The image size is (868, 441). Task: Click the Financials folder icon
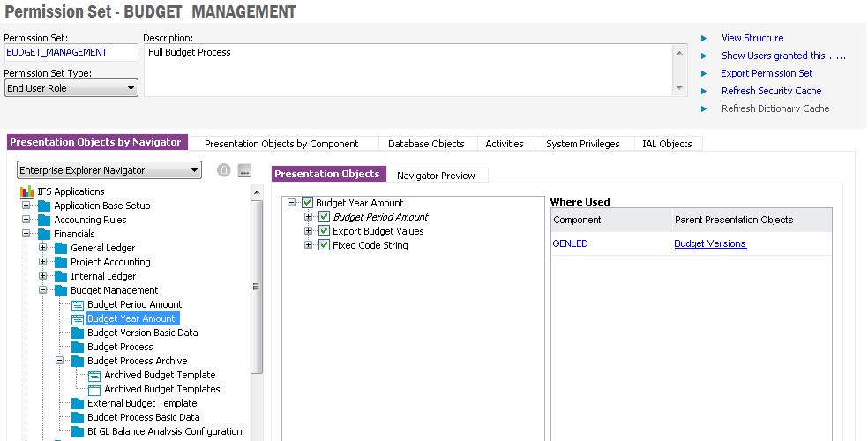pyautogui.click(x=44, y=234)
